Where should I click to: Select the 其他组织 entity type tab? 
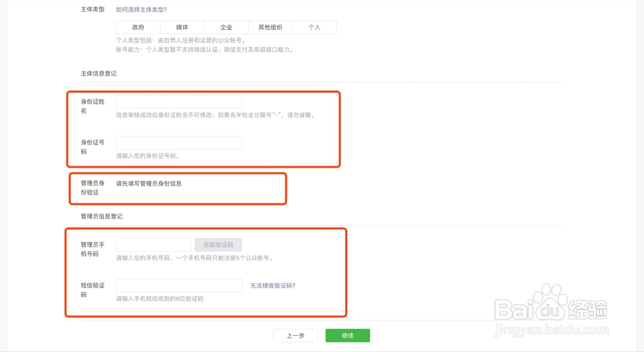pyautogui.click(x=270, y=27)
